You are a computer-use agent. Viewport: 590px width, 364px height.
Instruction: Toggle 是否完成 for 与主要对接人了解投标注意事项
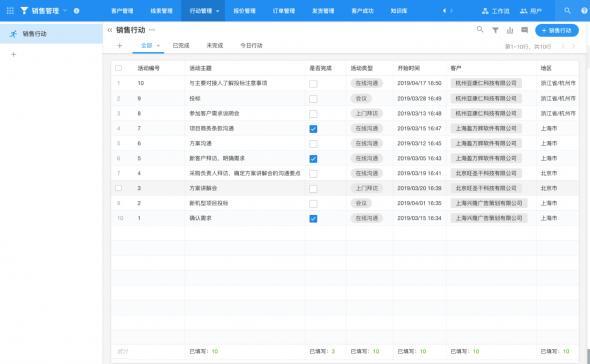pos(313,84)
